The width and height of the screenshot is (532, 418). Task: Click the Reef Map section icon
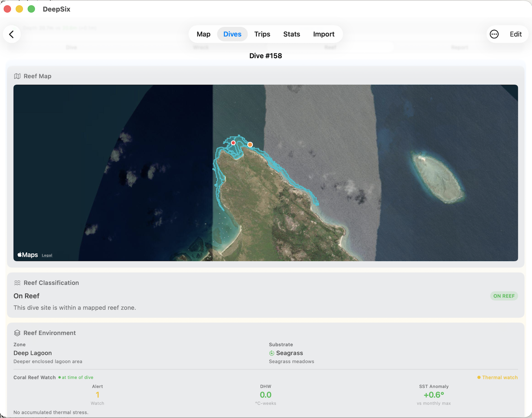pyautogui.click(x=17, y=76)
